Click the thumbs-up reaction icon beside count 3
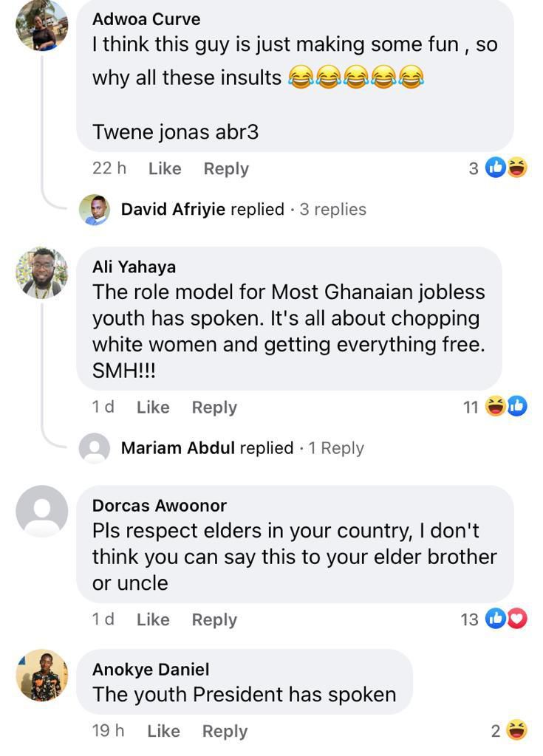This screenshot has width=543, height=756. 494,168
